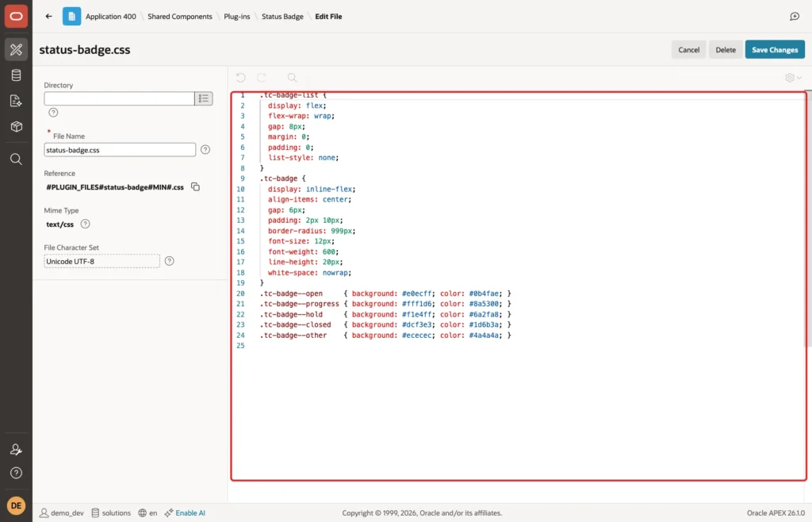Click into the Directory input field
The width and height of the screenshot is (812, 522).
(119, 98)
